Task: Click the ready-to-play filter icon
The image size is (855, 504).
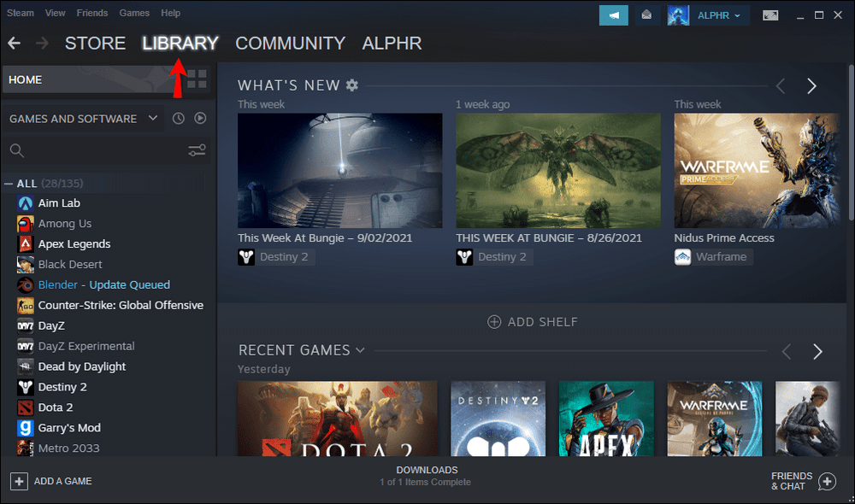Action: 200,119
